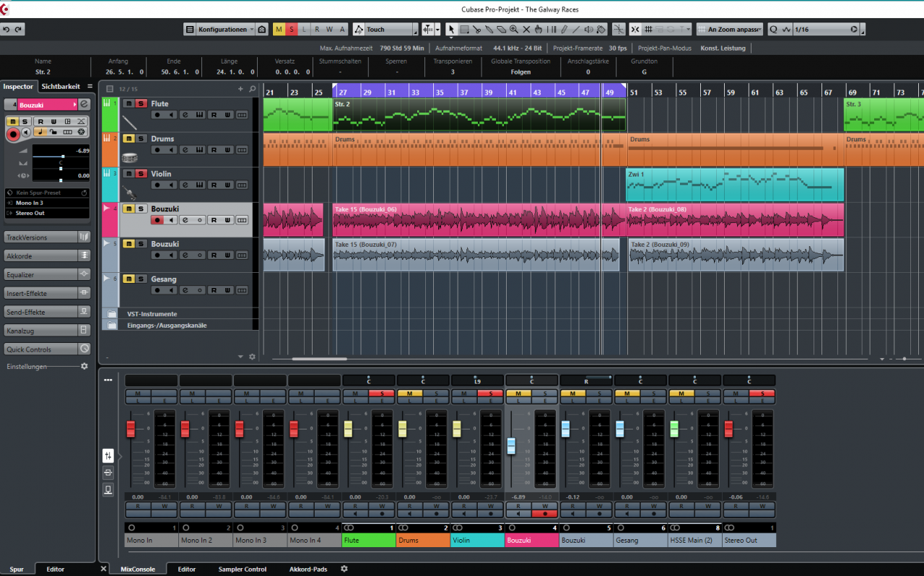This screenshot has width=924, height=576.
Task: Click the undo arrow icon
Action: click(x=6, y=30)
